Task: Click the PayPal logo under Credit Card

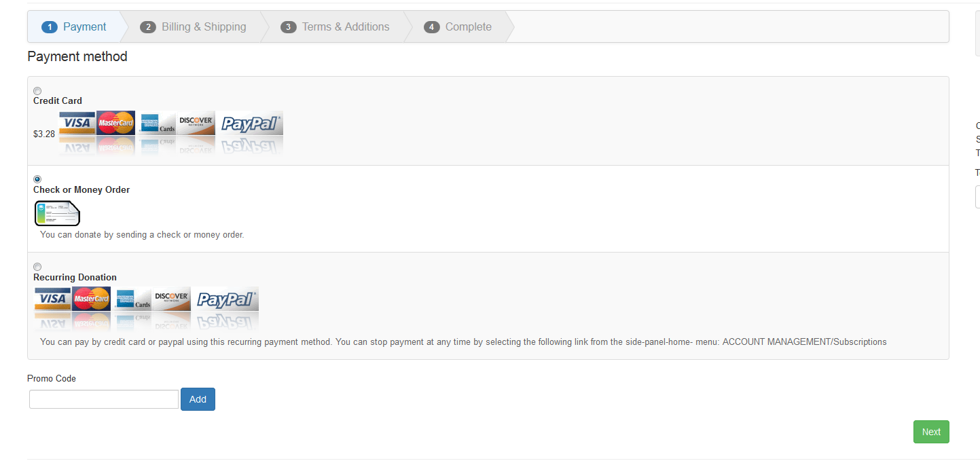Action: [249, 123]
